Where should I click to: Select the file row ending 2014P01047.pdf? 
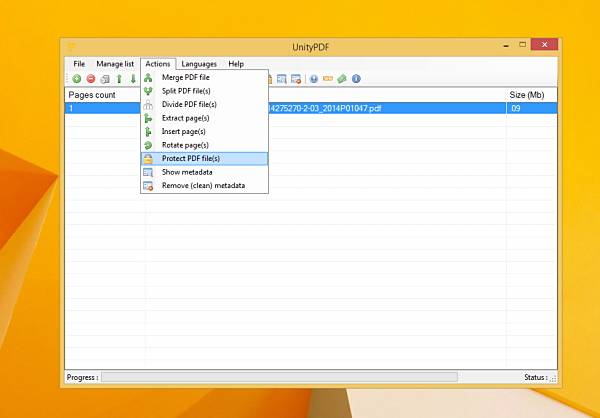pyautogui.click(x=311, y=108)
